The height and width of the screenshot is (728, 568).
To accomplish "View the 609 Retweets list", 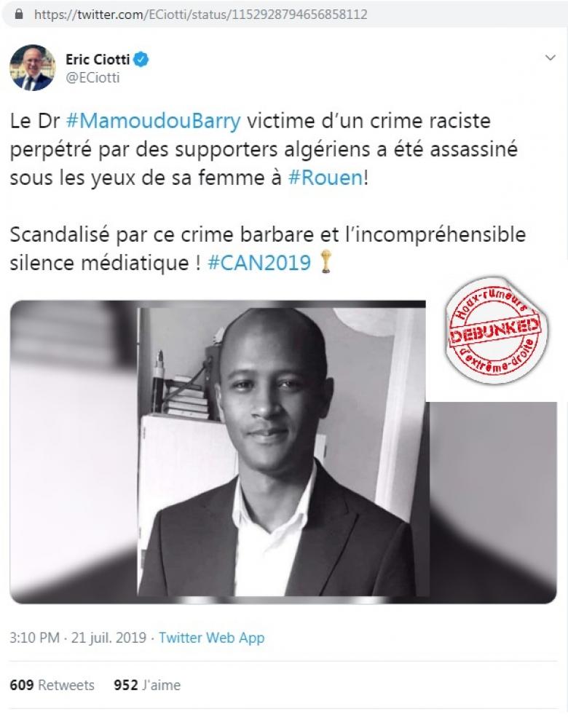I will click(x=52, y=685).
